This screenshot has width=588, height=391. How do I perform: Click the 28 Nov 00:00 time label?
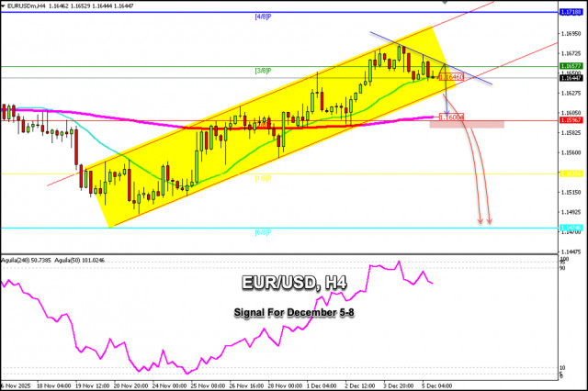(285, 385)
